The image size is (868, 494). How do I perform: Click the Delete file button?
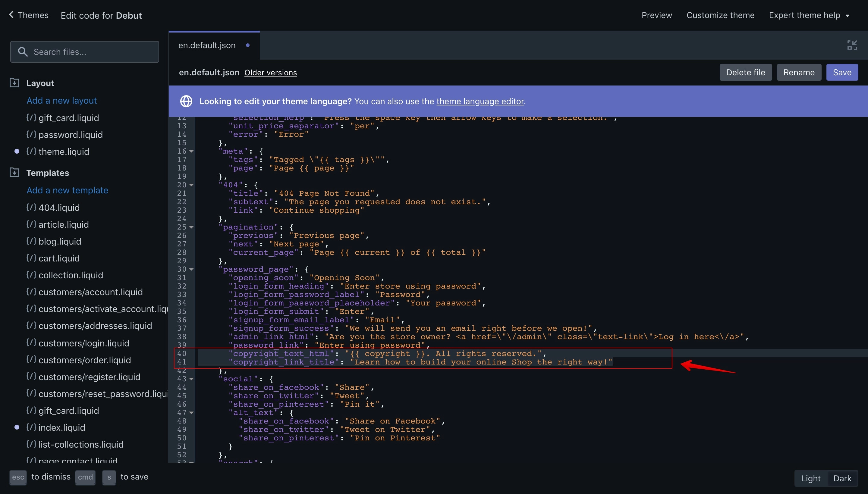pos(745,72)
